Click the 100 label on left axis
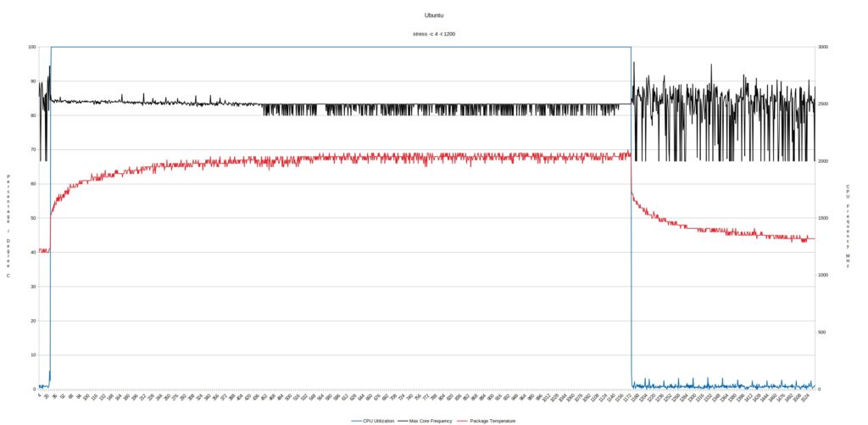This screenshot has height=425, width=868. coord(31,48)
